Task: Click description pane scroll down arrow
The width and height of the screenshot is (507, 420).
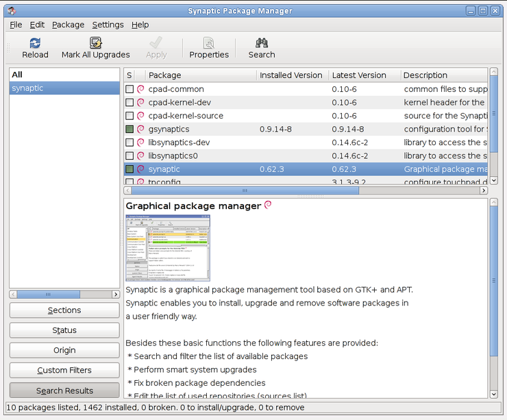Action: pyautogui.click(x=494, y=394)
